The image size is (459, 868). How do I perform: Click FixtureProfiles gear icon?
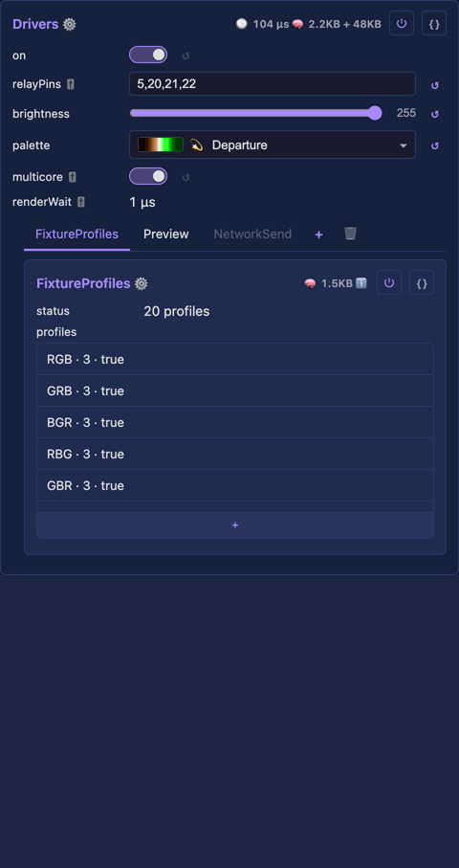142,283
